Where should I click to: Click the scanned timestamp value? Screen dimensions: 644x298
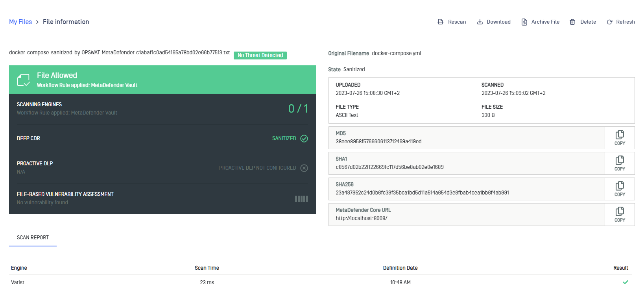coord(513,93)
